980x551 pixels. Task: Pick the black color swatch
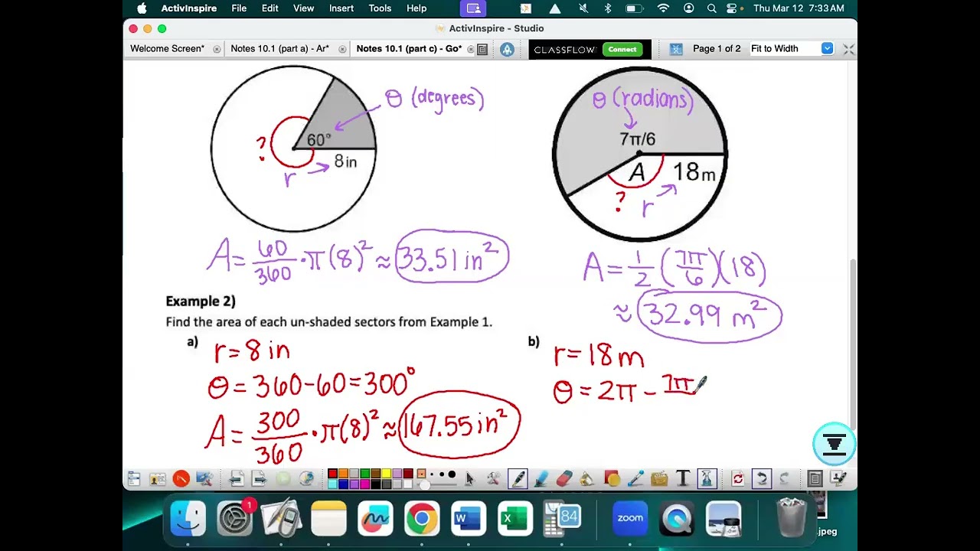pyautogui.click(x=375, y=484)
